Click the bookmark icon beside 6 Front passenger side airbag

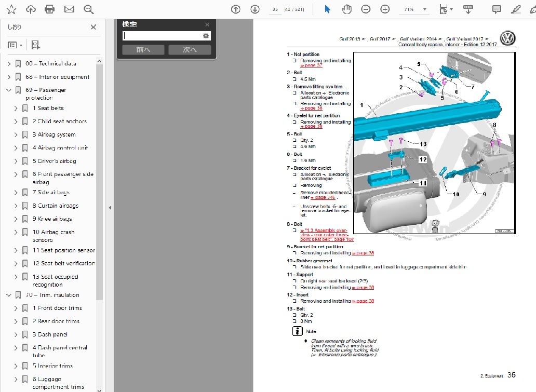(x=25, y=174)
